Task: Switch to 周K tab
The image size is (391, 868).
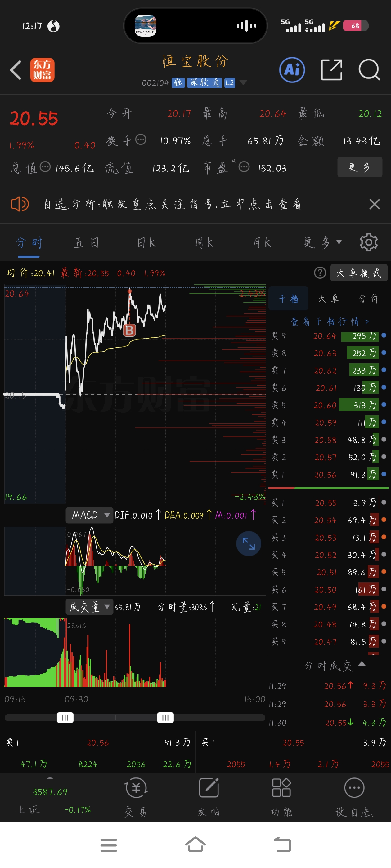Action: [x=204, y=243]
